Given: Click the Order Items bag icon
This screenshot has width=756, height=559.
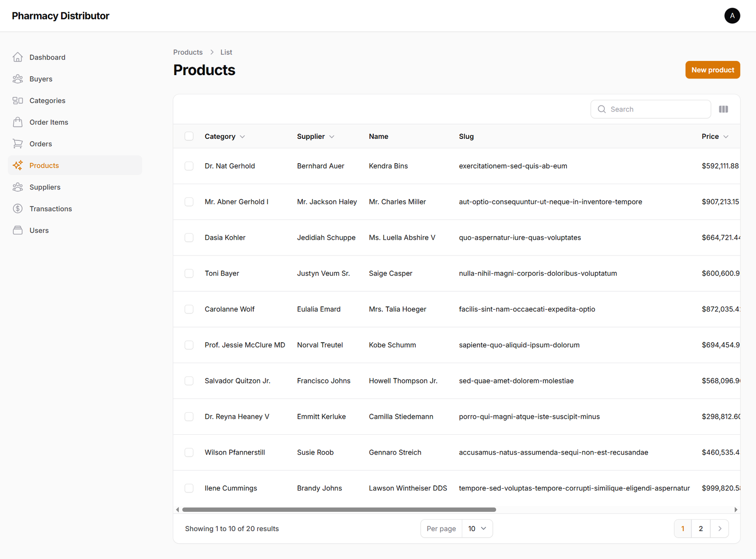Looking at the screenshot, I should point(18,122).
